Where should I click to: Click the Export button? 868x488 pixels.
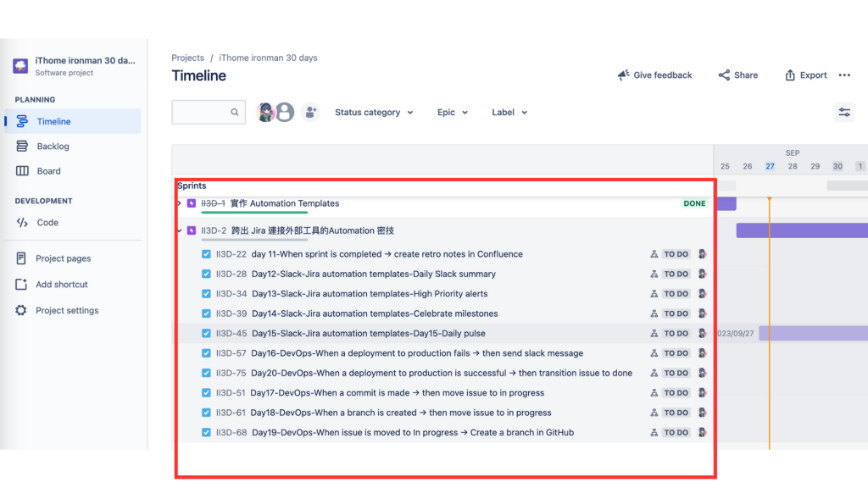point(805,75)
